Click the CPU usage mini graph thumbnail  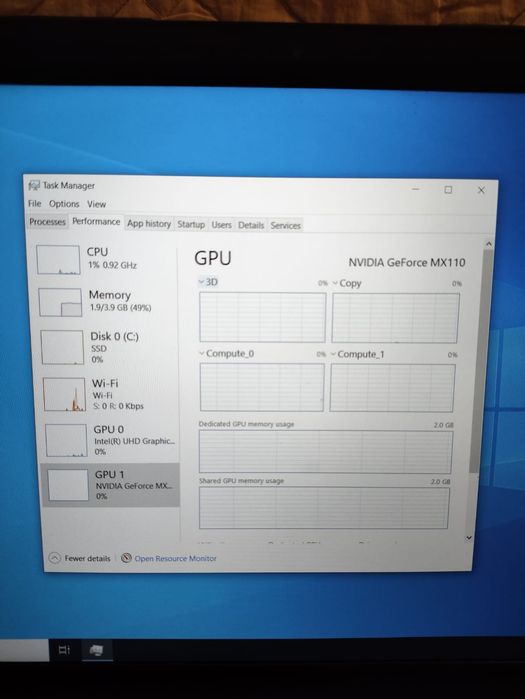[58, 259]
